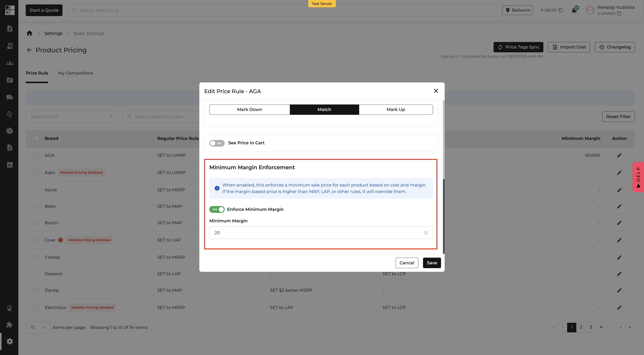Screen dimensions: 644x355
Task: Select the AGA row checkbox
Action: pyautogui.click(x=37, y=155)
